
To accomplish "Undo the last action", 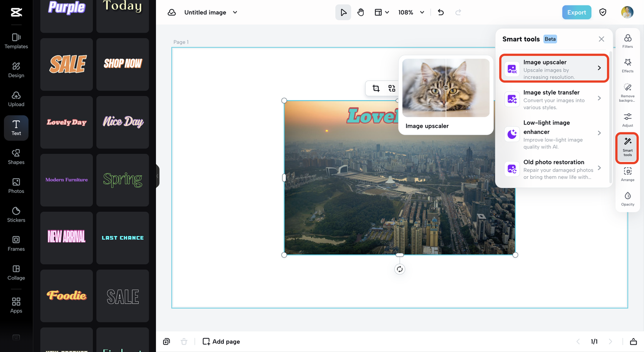I will tap(441, 12).
